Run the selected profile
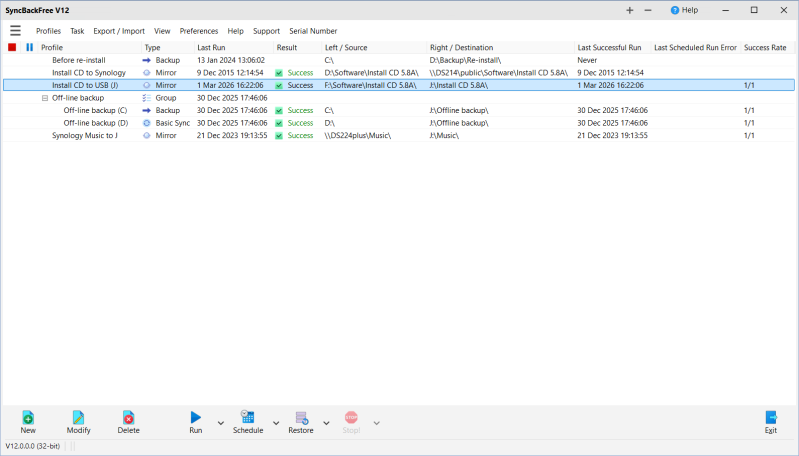Image resolution: width=799 pixels, height=456 pixels. (196, 422)
